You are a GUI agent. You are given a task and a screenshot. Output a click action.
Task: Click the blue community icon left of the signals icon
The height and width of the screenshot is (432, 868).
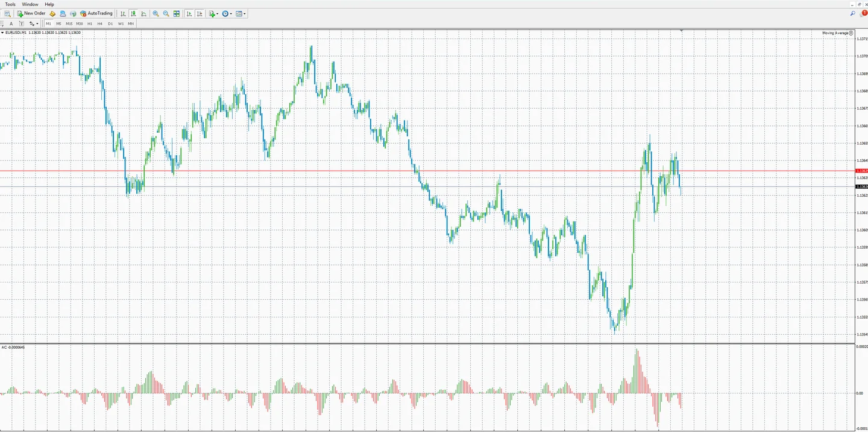[x=63, y=13]
